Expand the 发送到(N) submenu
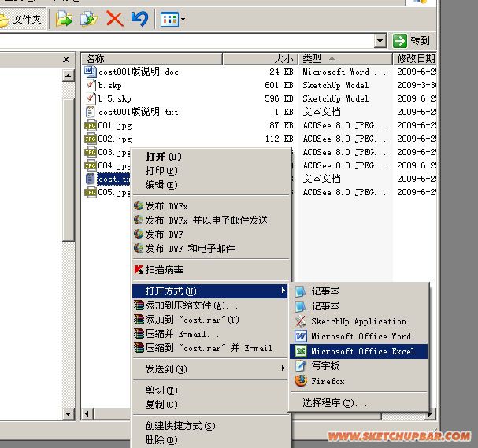 (x=210, y=369)
